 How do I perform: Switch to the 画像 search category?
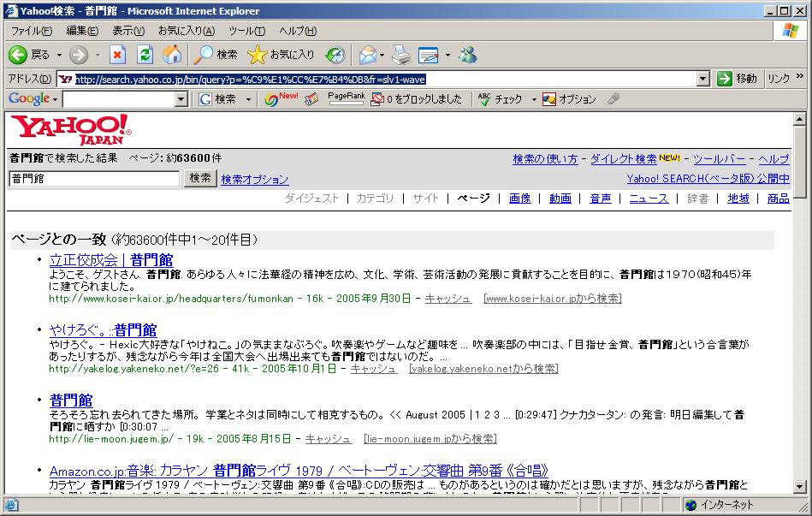point(519,199)
